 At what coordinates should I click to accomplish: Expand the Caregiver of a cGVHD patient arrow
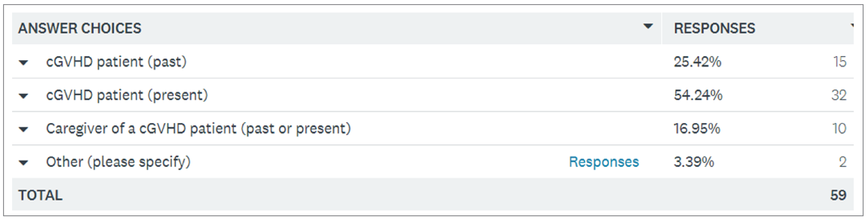point(23,129)
